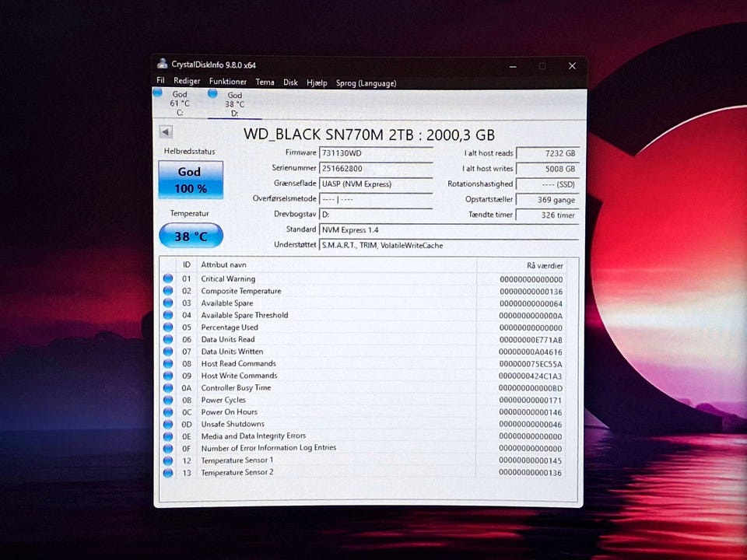Click the WD_BLACK SN770M 2TB disk title
747x560 pixels.
point(369,135)
